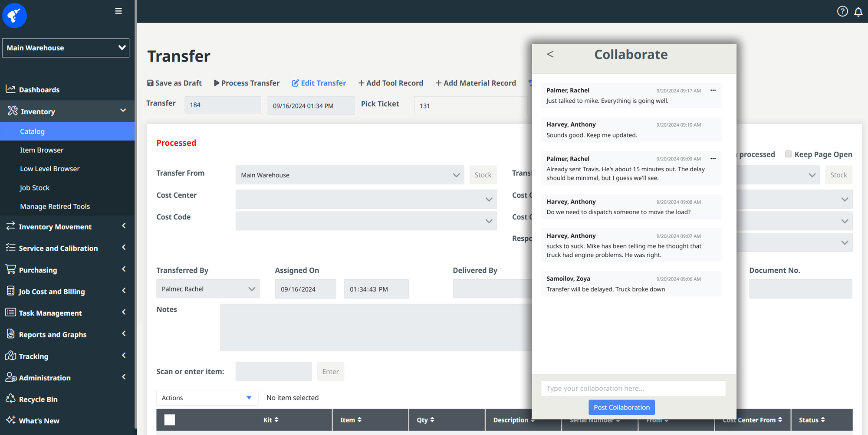This screenshot has width=868, height=435.
Task: Expand the Actions dropdown
Action: click(x=207, y=398)
